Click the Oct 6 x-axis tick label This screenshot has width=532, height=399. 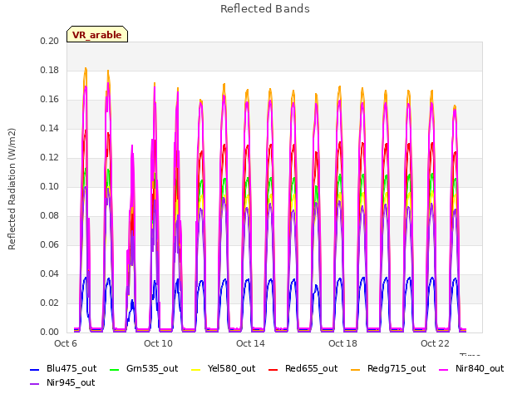(66, 343)
